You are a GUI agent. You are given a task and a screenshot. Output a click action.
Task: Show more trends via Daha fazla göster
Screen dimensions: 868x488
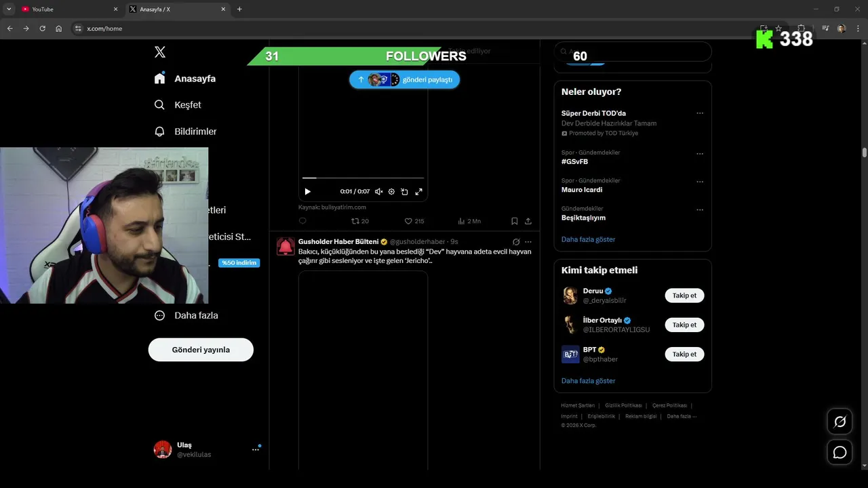(588, 239)
